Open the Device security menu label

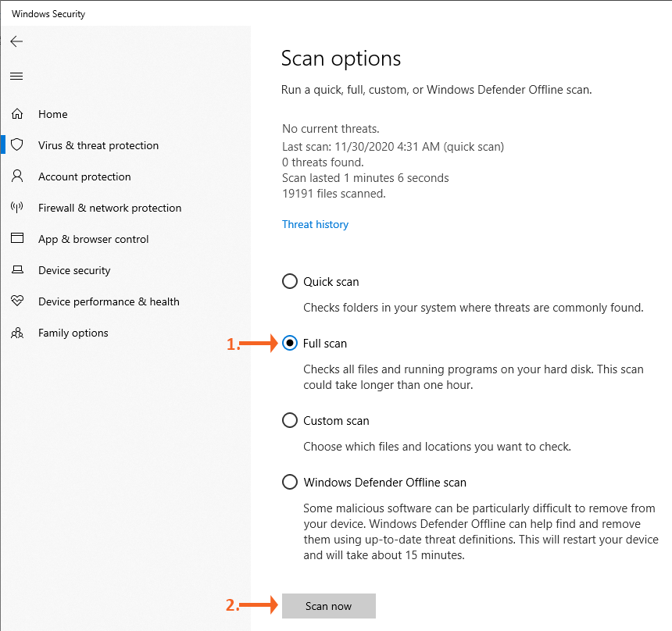click(74, 270)
